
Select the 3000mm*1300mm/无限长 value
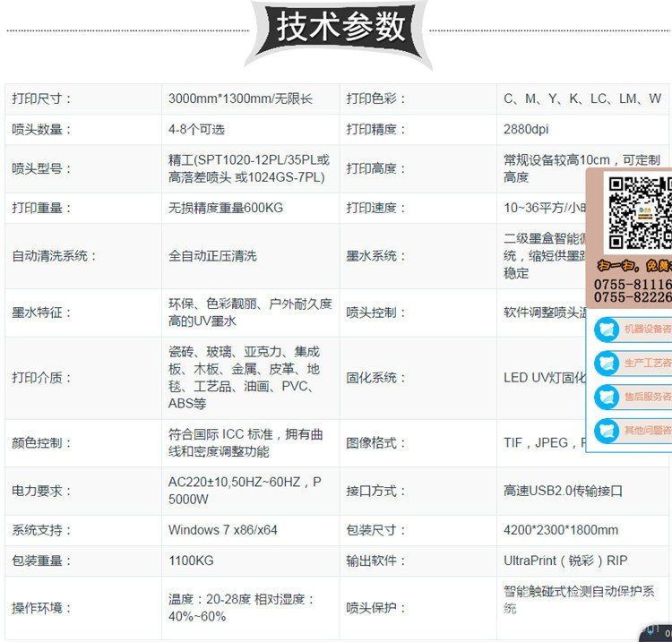[240, 98]
